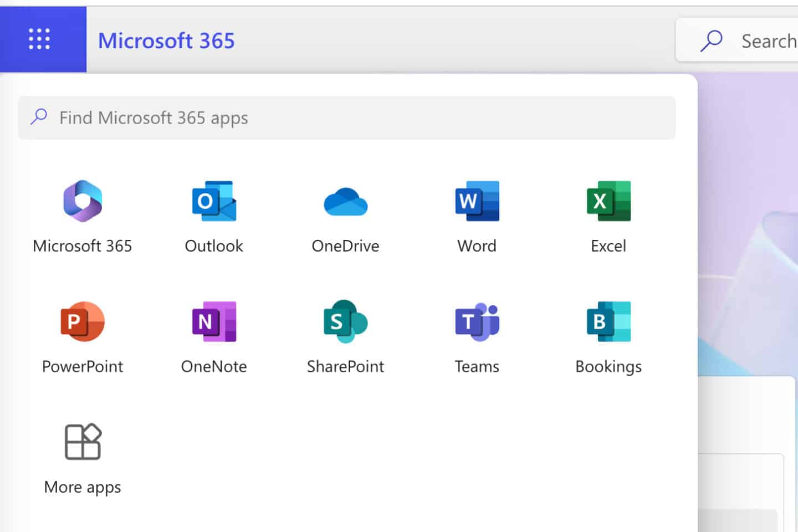Open the app launcher waffle menu
798x532 pixels.
tap(38, 39)
